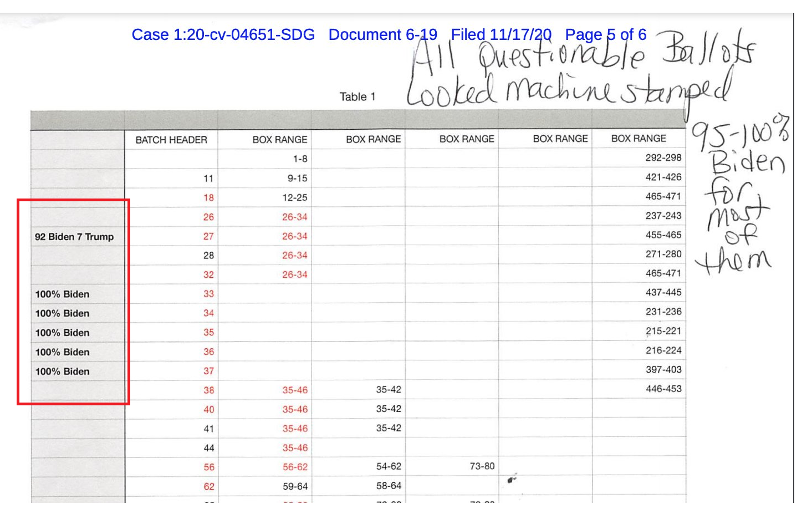Click the "Table 1" title
Viewport: 812px width, 524px height.
[x=358, y=96]
